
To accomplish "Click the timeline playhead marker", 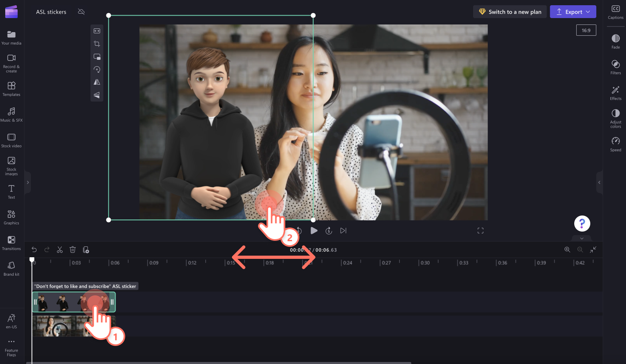I will (32, 260).
